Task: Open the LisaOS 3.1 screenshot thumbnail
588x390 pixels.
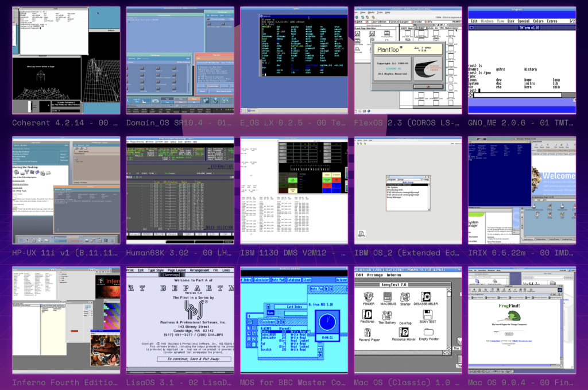Action: click(x=180, y=321)
